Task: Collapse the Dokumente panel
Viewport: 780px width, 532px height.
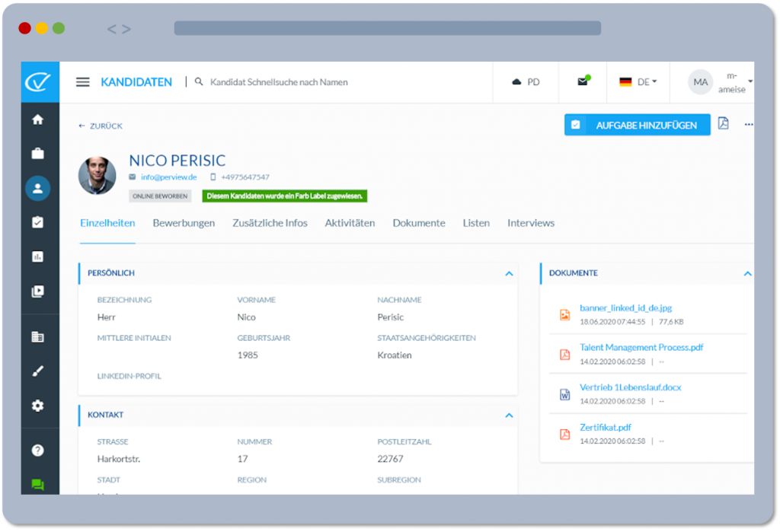Action: point(746,273)
